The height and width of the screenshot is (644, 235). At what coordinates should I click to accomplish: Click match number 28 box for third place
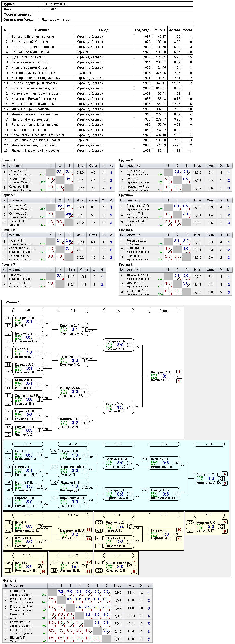(222, 479)
